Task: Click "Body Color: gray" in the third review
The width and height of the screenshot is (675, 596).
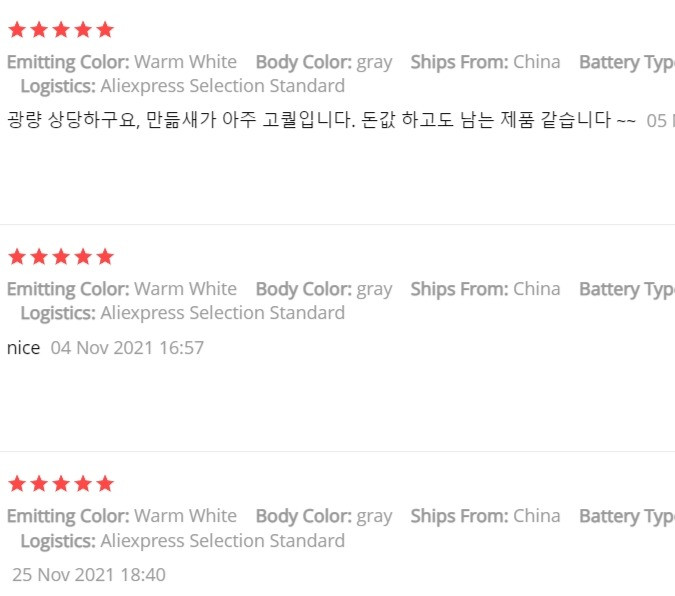Action: [x=324, y=516]
